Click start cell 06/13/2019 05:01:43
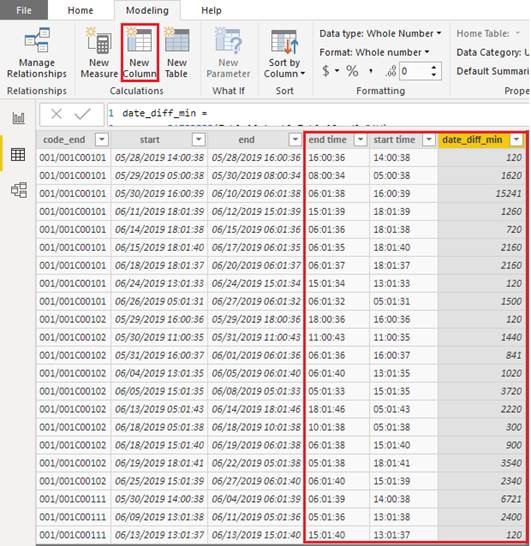Screen dimensions: 531x546 [159, 409]
